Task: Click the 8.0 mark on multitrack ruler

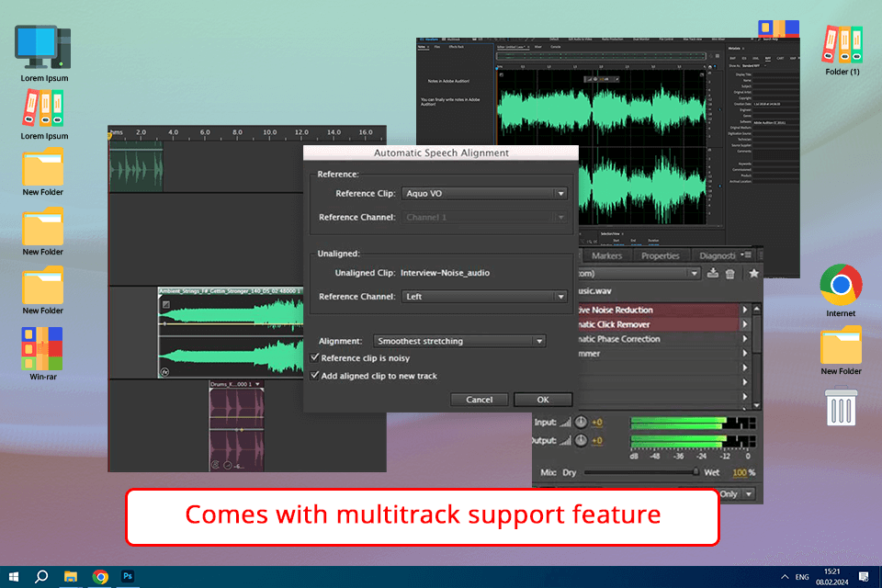Action: click(x=237, y=132)
